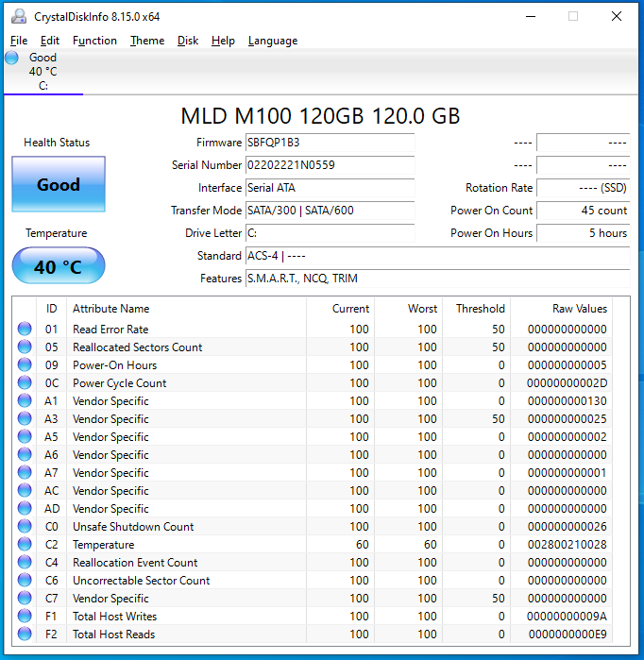This screenshot has width=644, height=660.
Task: Click the Threshold column header
Action: point(477,309)
